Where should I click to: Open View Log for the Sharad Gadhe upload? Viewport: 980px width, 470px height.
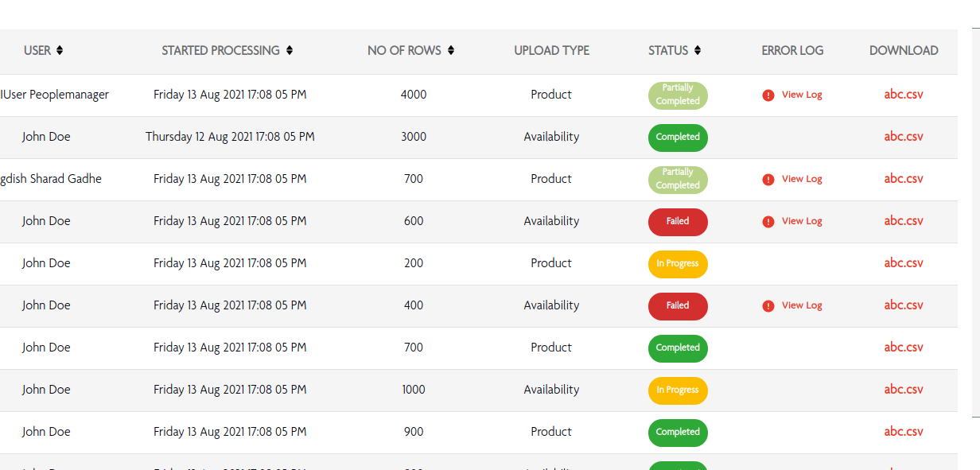[802, 179]
